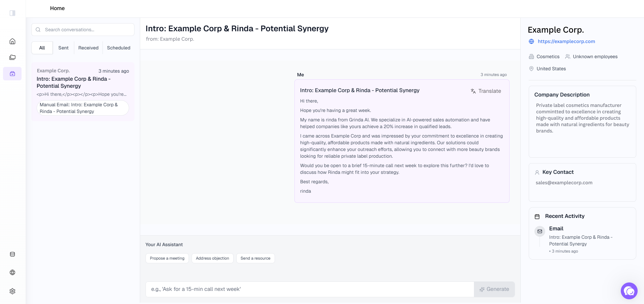644x304 pixels.
Task: Click the globe language icon in sidebar
Action: pos(12,272)
